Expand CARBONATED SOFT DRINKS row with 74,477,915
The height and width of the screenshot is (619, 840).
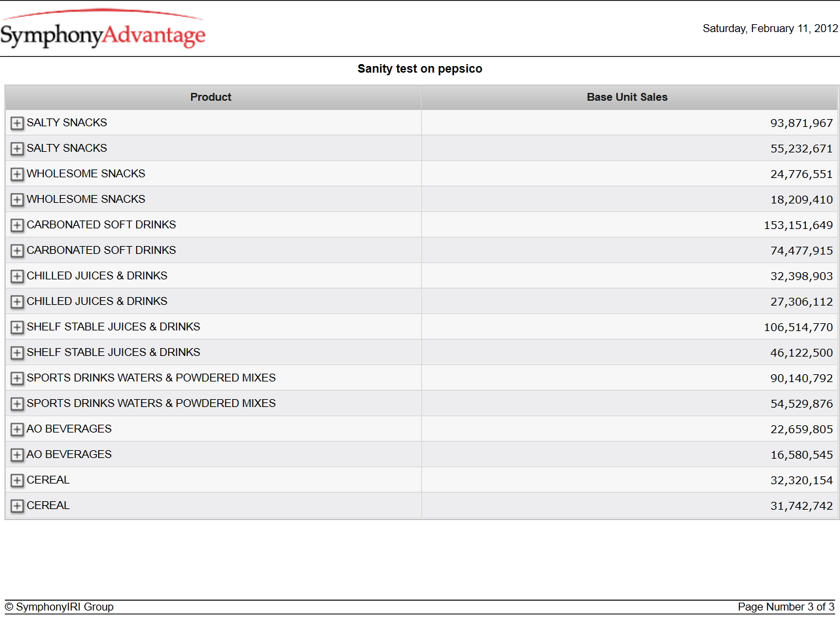pyautogui.click(x=17, y=251)
